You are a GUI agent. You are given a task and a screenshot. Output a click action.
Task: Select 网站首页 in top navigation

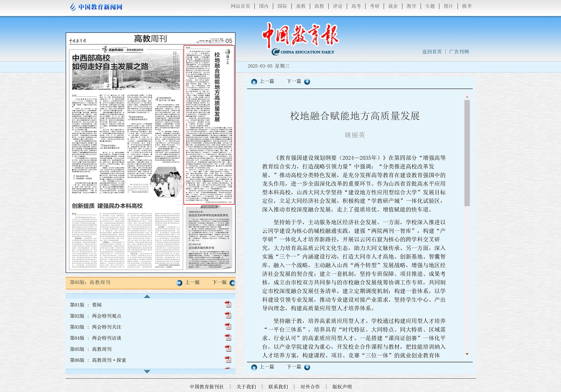click(240, 6)
